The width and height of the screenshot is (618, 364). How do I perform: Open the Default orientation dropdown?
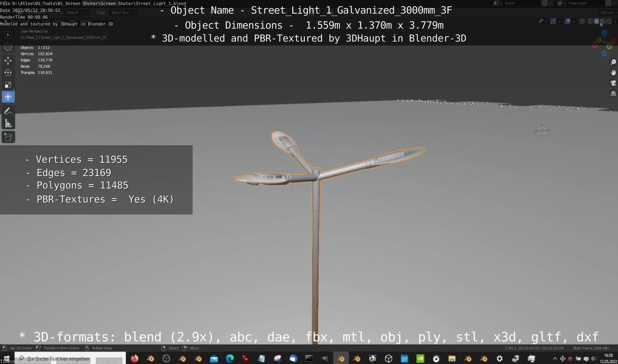click(76, 13)
